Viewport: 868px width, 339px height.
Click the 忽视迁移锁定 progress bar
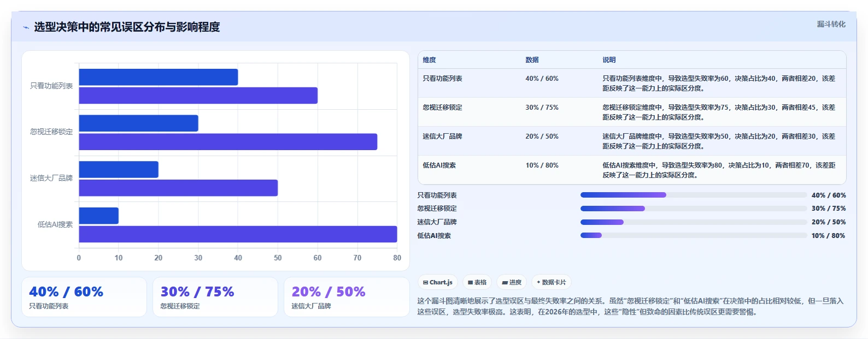(694, 209)
